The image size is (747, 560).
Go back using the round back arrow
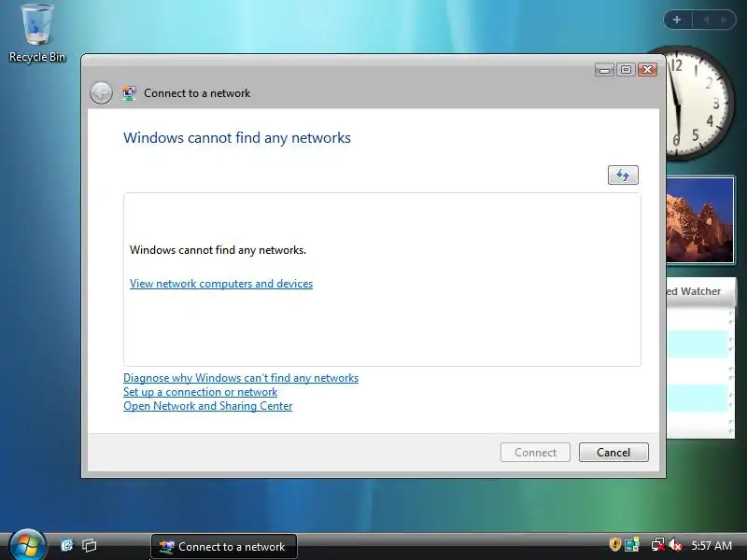pyautogui.click(x=101, y=92)
